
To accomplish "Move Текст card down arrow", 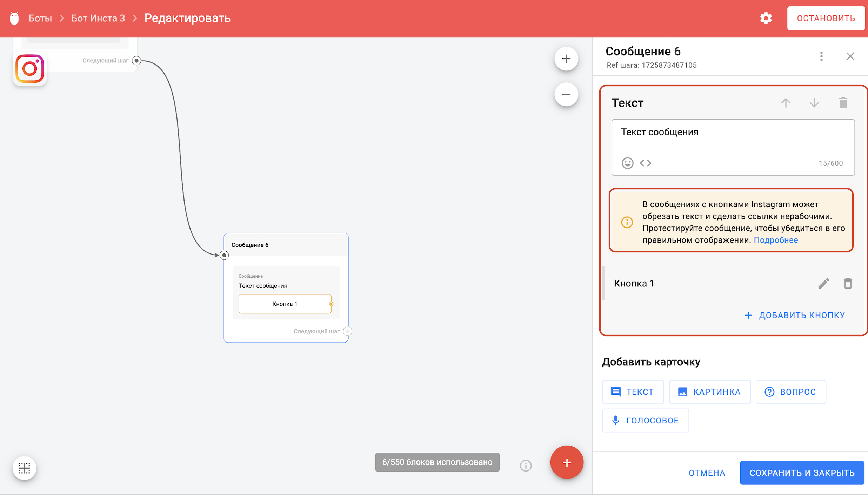I will pyautogui.click(x=814, y=103).
